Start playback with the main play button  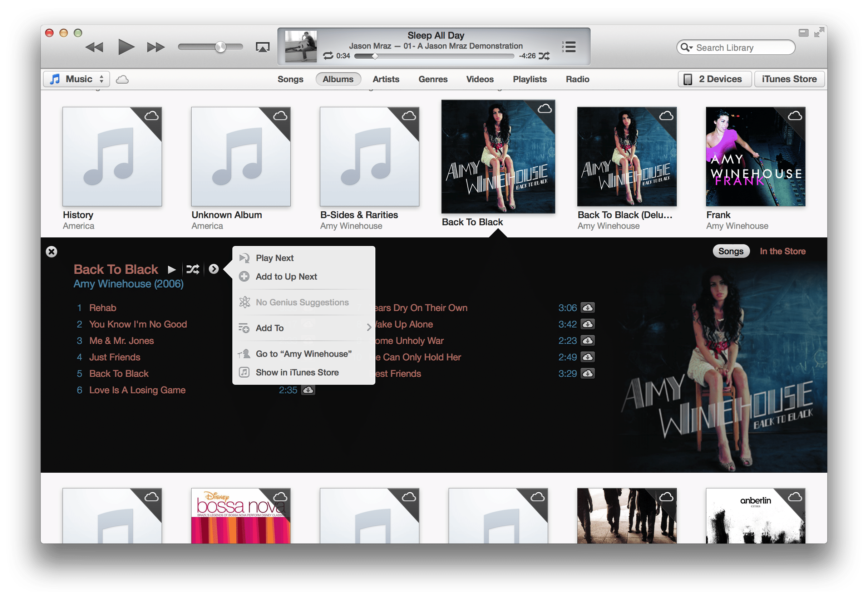(x=126, y=47)
